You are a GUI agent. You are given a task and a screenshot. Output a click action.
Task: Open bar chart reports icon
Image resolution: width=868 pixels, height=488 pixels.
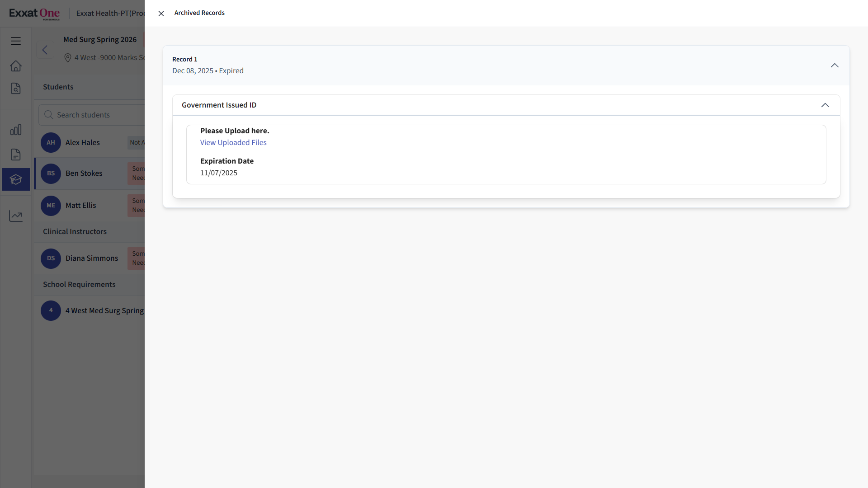(x=16, y=130)
